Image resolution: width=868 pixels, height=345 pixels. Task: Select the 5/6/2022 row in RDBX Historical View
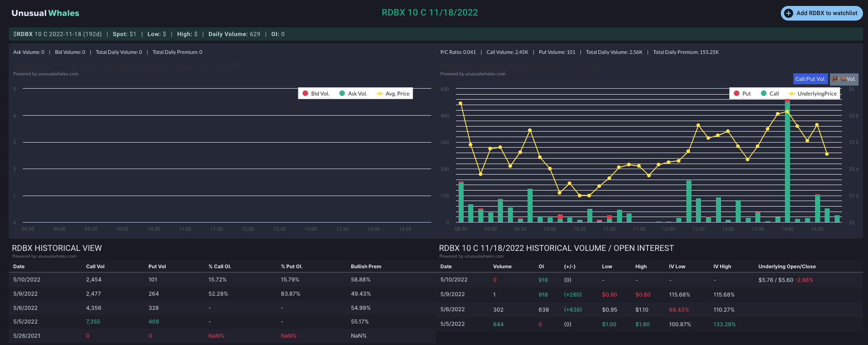coord(222,308)
